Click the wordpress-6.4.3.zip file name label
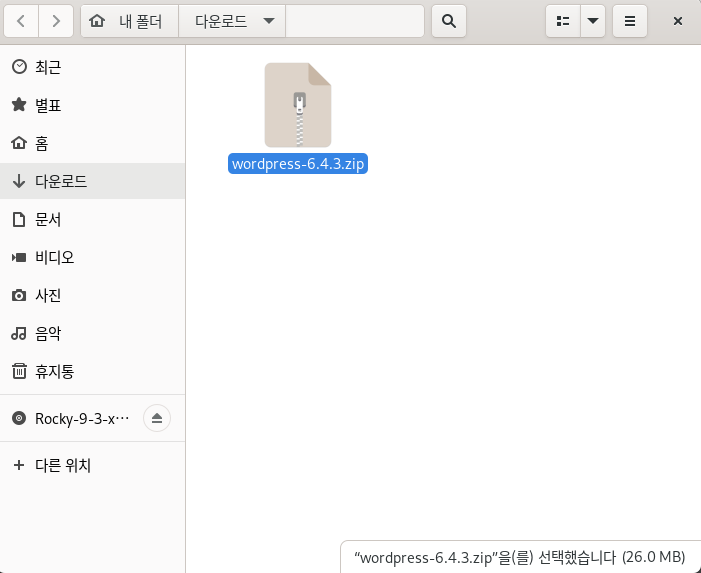The image size is (701, 573). click(x=298, y=164)
